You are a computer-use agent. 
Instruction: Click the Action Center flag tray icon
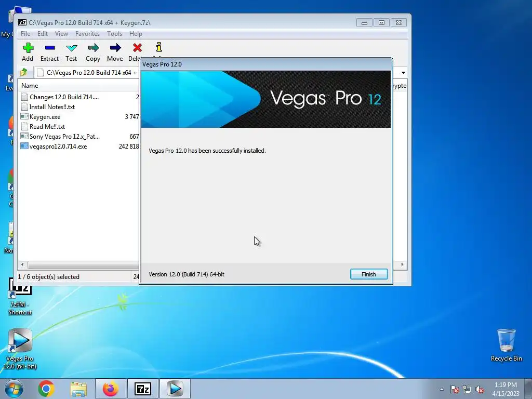[455, 389]
